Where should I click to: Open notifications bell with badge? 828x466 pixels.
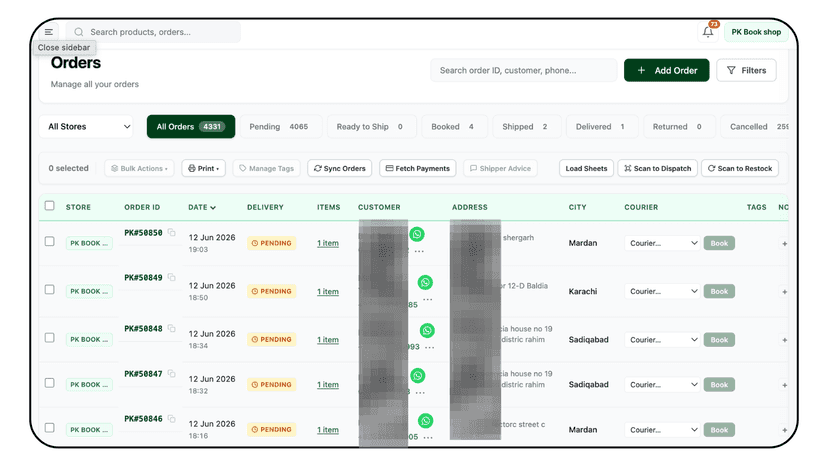tap(708, 32)
